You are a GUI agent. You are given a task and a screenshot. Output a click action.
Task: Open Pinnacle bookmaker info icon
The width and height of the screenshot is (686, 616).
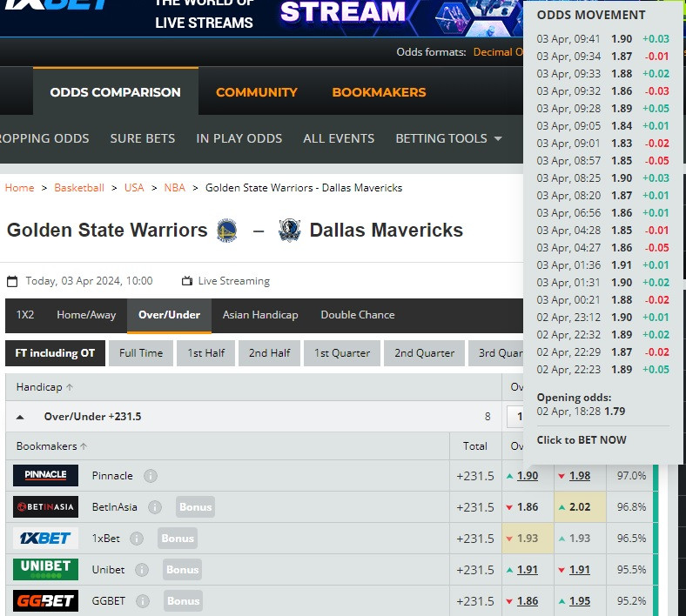point(151,476)
